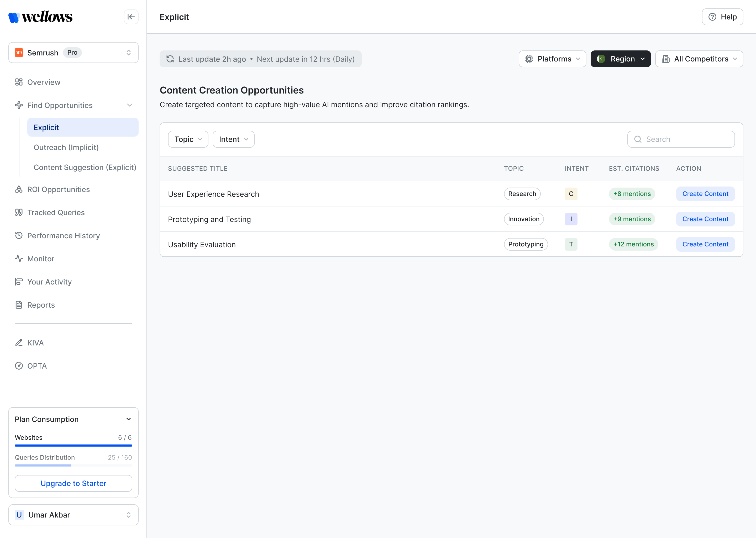
Task: Go to Outreach (Implicit)
Action: (66, 147)
